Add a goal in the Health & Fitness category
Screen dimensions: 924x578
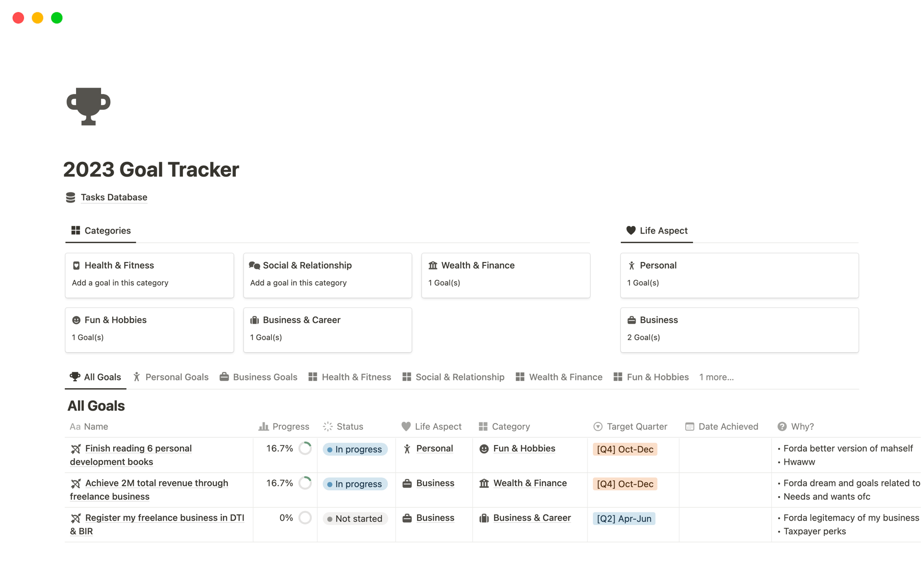click(120, 283)
